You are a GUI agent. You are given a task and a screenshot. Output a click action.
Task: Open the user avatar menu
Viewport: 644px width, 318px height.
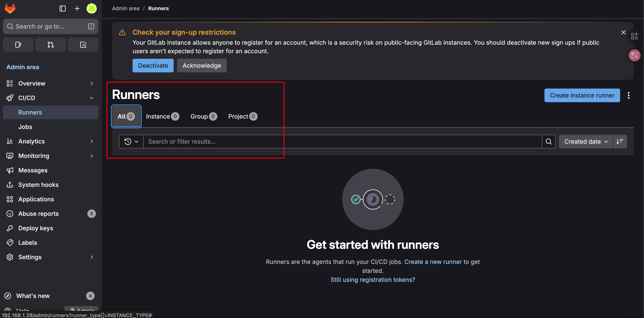[x=91, y=9]
